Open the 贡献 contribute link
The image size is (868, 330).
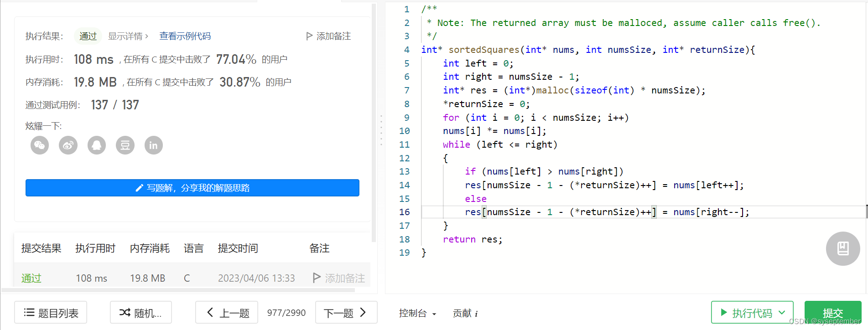point(465,313)
